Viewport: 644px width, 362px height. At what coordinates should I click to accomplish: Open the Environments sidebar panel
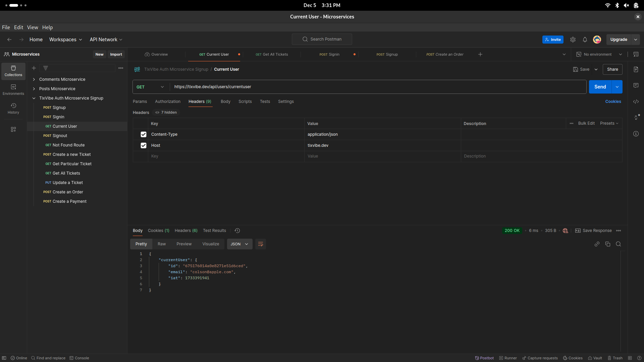coord(13,90)
